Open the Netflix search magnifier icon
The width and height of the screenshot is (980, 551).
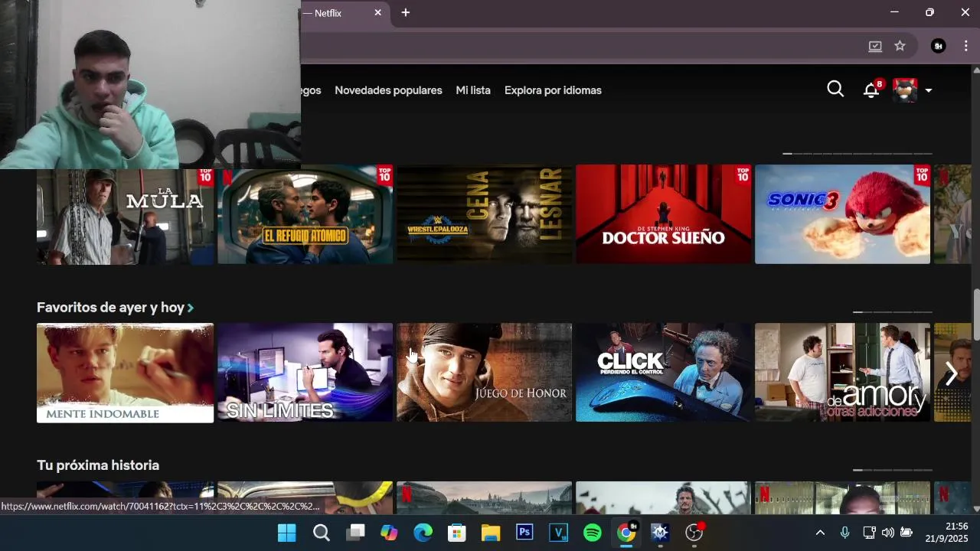pyautogui.click(x=835, y=90)
